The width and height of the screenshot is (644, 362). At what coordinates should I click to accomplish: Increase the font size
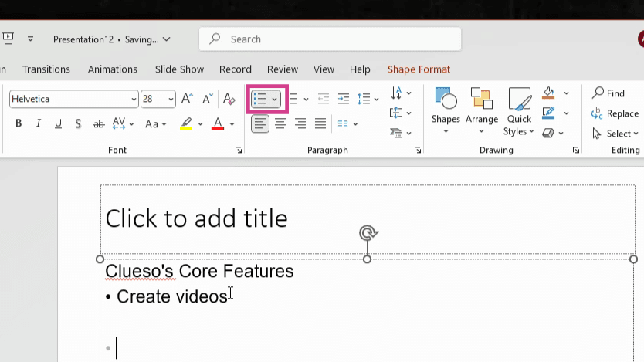pos(187,99)
